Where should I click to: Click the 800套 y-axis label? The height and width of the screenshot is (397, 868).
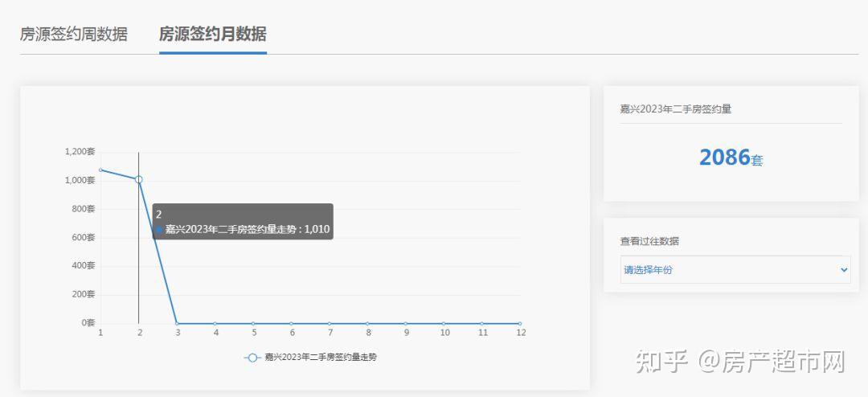click(84, 209)
